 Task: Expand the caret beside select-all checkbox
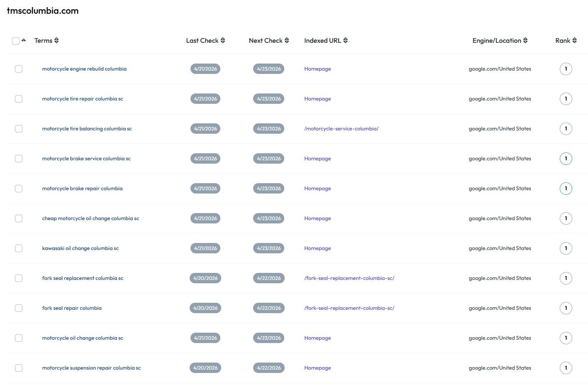click(x=24, y=40)
